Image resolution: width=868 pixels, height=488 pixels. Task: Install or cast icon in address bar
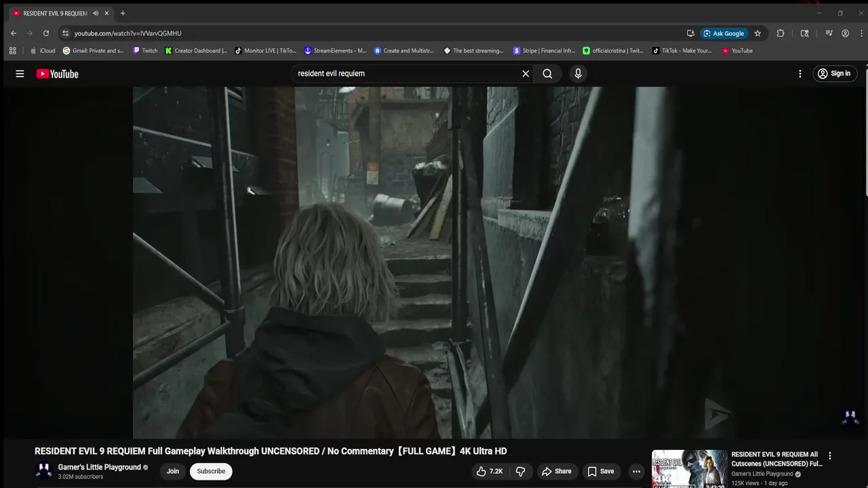coord(690,33)
